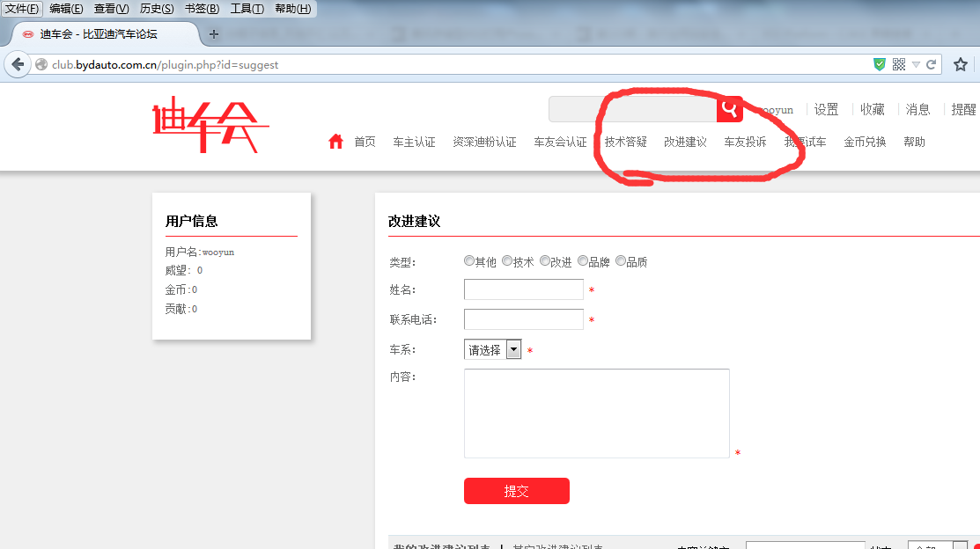The height and width of the screenshot is (549, 980).
Task: Open the QR code icon in address bar
Action: tap(899, 64)
